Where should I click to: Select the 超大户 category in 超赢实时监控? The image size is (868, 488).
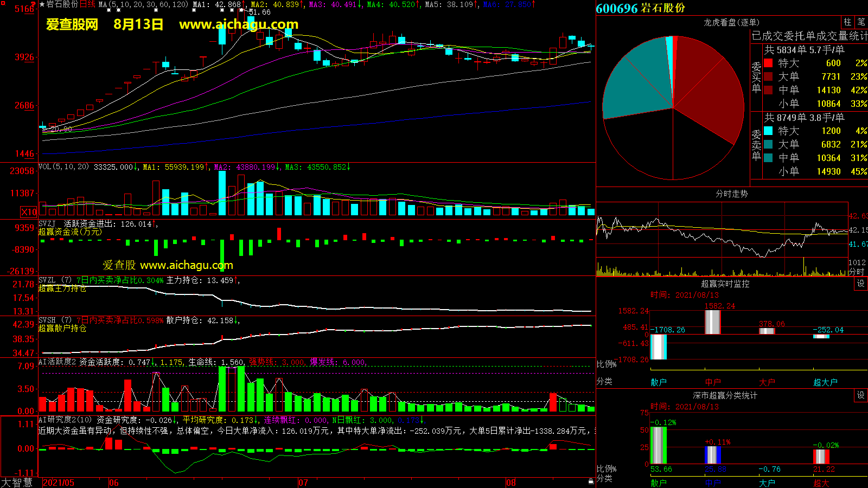pos(825,382)
